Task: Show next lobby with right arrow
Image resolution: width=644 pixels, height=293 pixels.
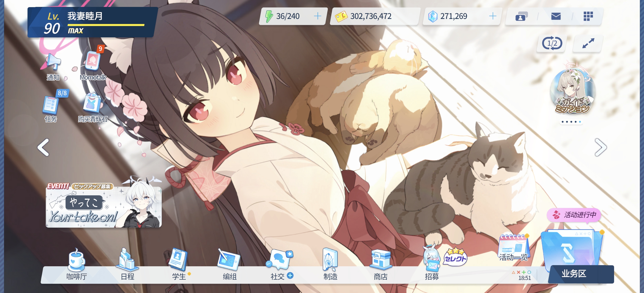Action: [601, 147]
